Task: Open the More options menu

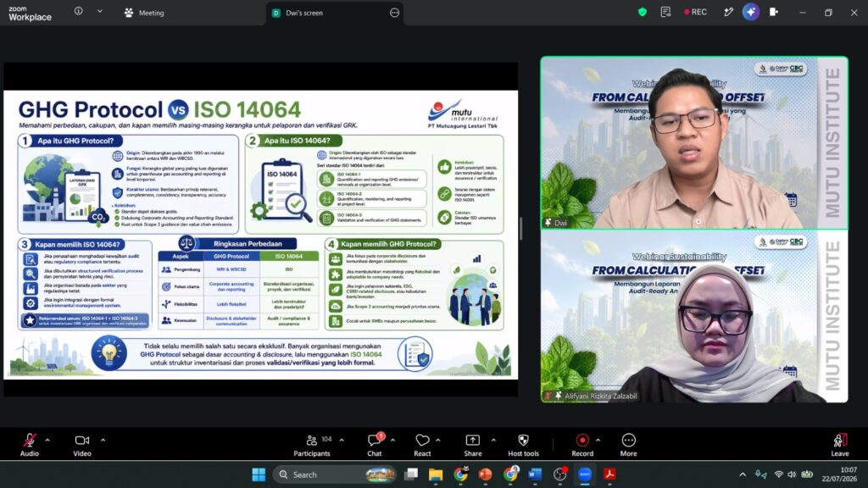Action: pos(628,444)
